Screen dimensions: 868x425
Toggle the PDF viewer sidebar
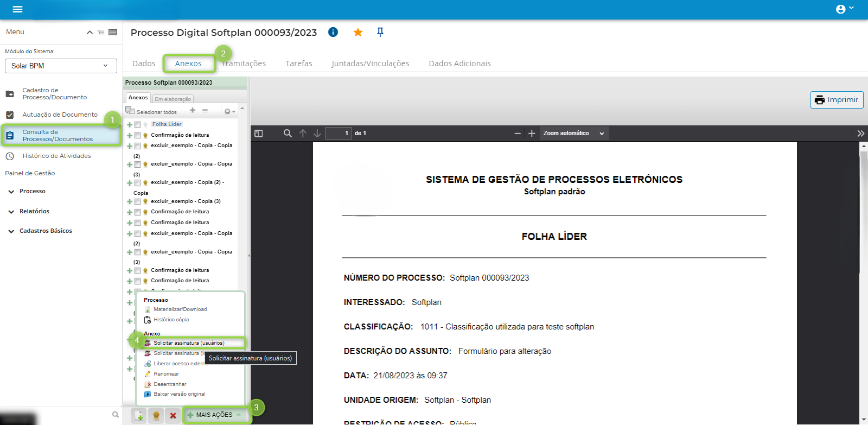(x=259, y=134)
